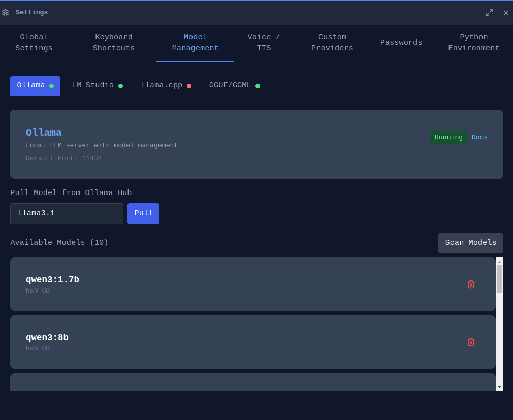Click the model list scrollbar thumb
513x420 pixels.
tap(499, 279)
